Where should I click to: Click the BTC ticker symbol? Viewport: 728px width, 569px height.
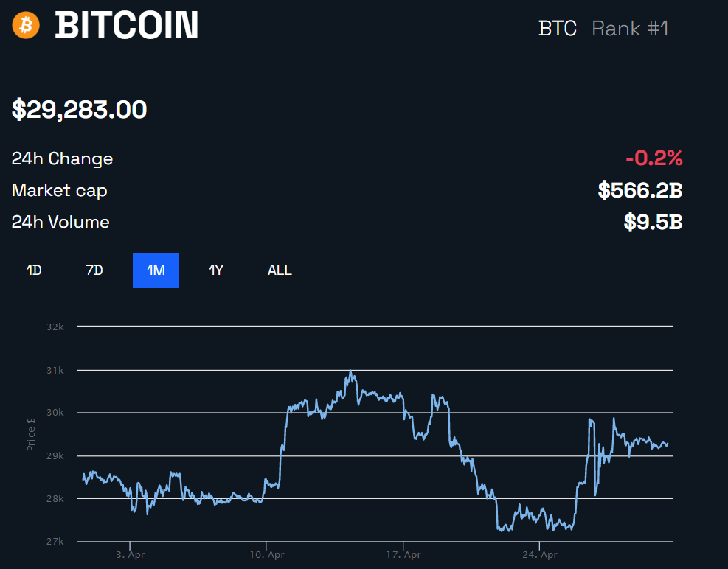(x=558, y=29)
